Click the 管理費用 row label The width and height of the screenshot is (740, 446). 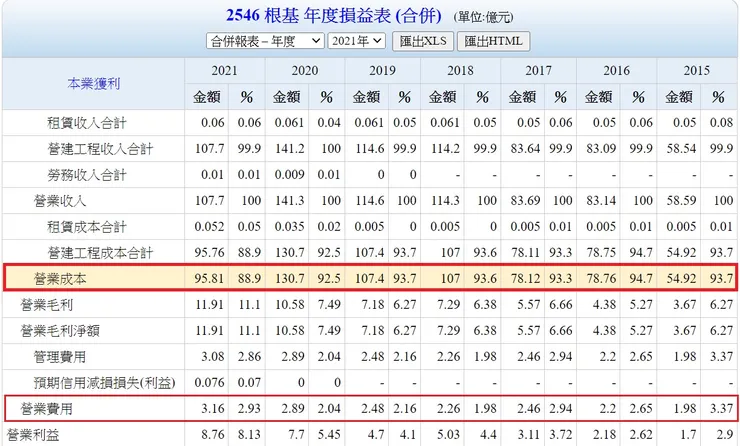[60, 357]
